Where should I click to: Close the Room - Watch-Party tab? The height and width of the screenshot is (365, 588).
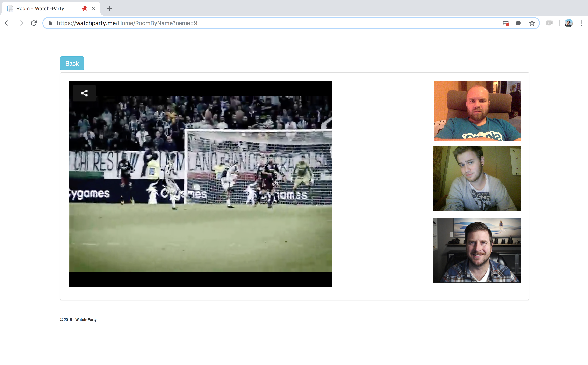[94, 9]
